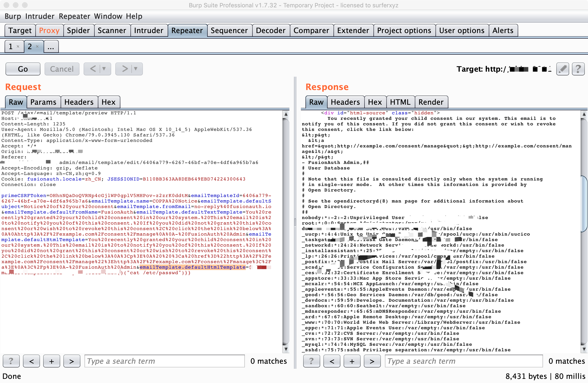
Task: Click the pencil edit target icon
Action: point(563,69)
